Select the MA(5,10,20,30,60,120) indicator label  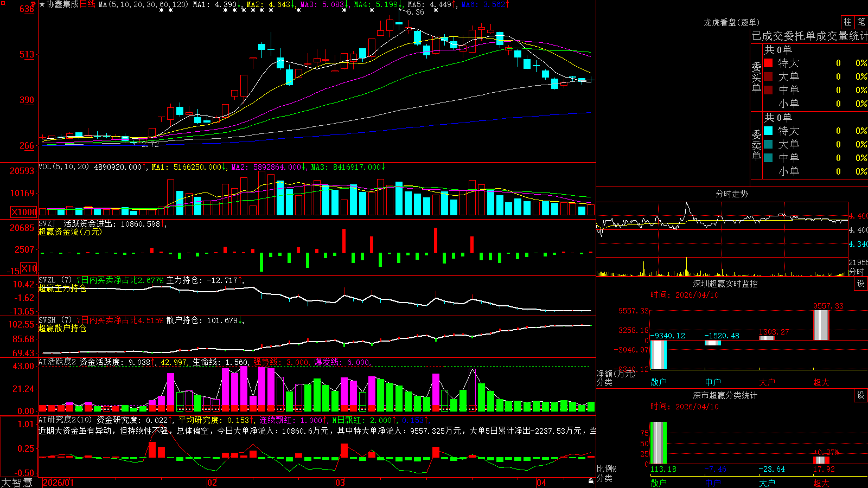pos(143,4)
